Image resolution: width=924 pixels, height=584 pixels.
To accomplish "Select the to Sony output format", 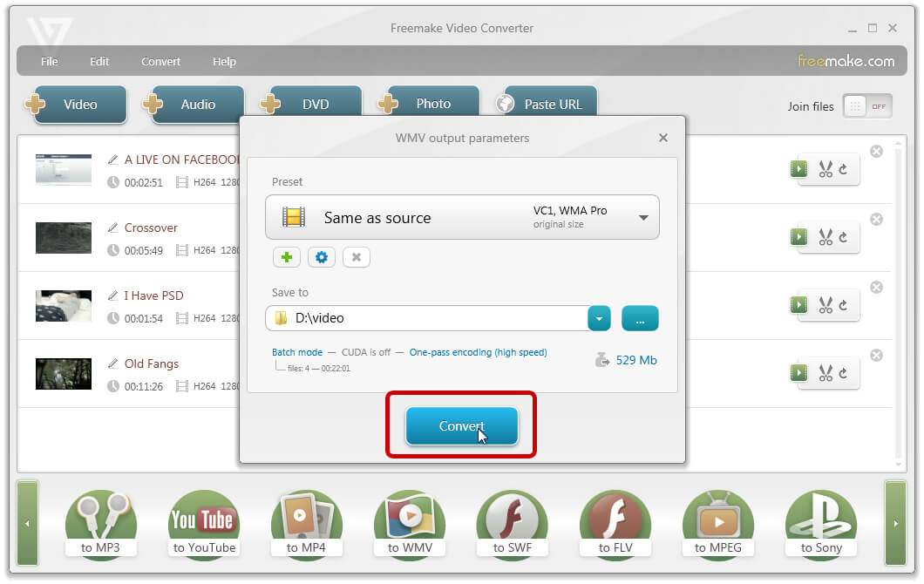I will (821, 523).
